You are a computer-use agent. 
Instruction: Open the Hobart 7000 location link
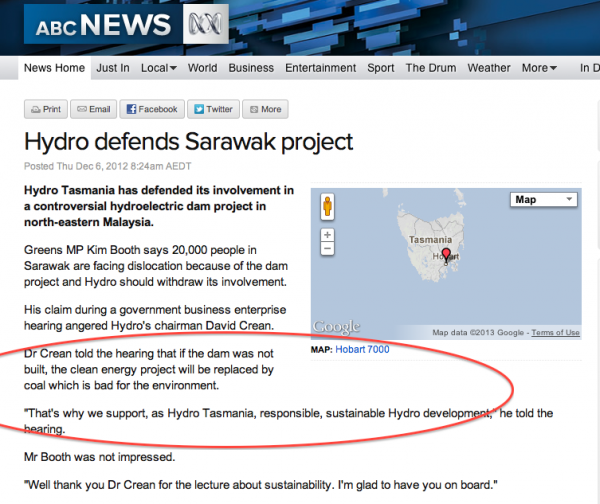click(x=362, y=349)
